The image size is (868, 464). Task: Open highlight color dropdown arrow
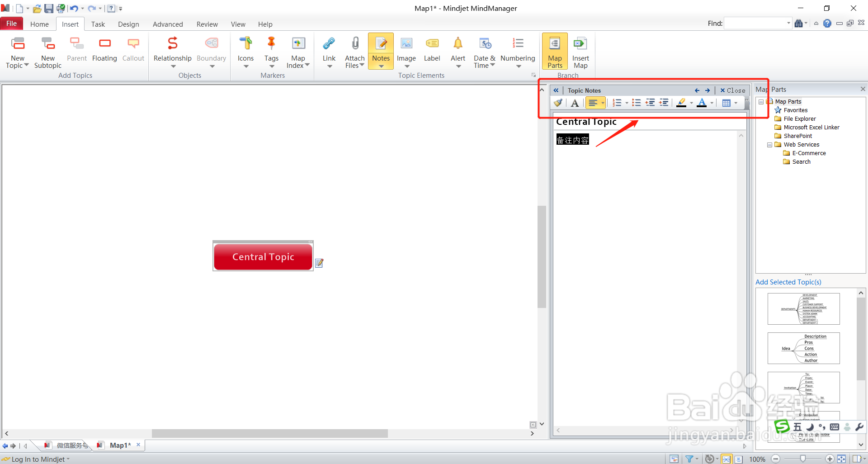[x=691, y=103]
